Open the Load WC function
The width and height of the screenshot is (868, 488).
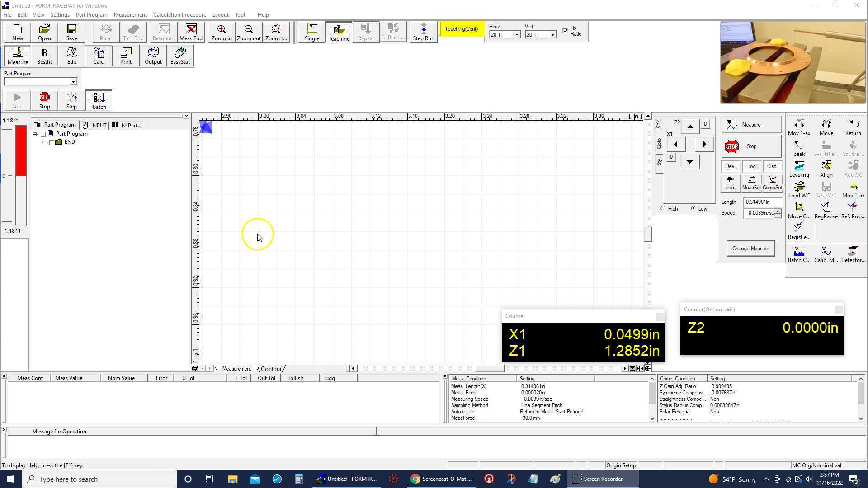799,190
